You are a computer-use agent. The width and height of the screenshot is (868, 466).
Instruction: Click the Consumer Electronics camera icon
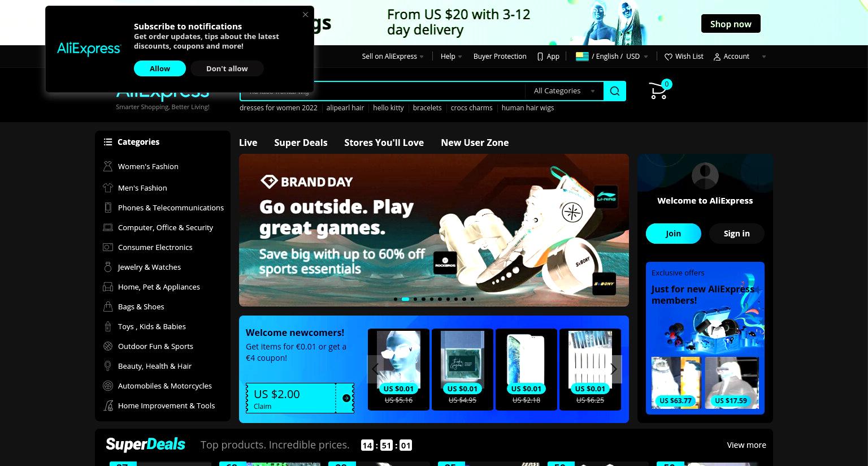pos(108,247)
